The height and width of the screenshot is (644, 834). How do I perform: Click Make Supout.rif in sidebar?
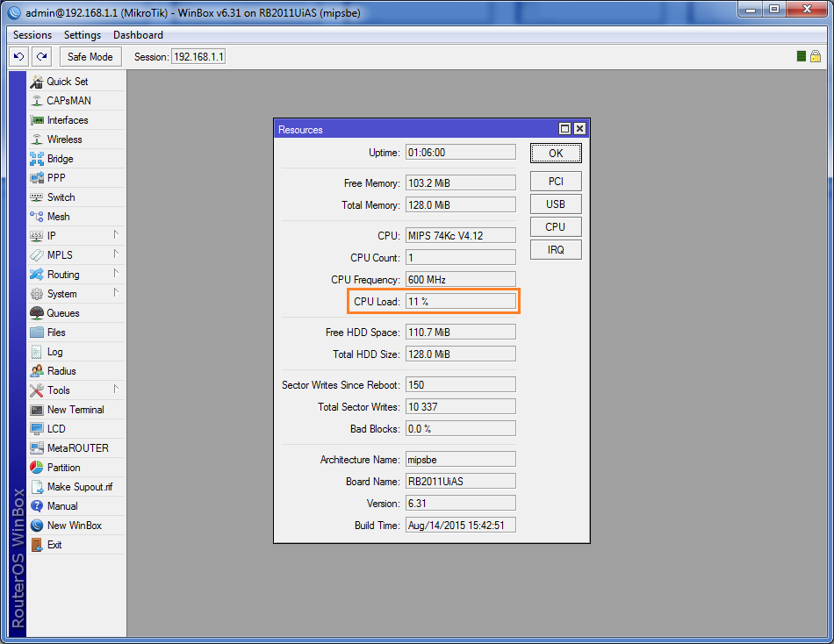(76, 487)
